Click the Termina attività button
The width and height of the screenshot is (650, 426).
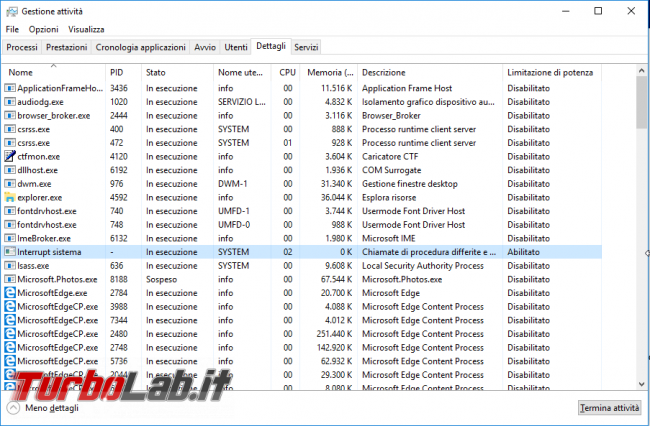609,408
